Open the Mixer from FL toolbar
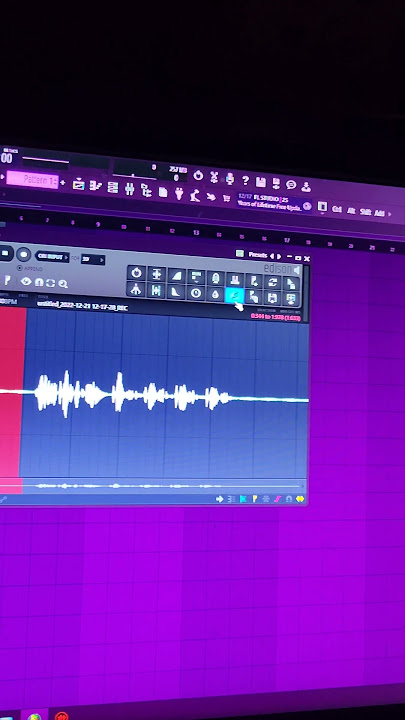The height and width of the screenshot is (720, 405). [x=129, y=188]
